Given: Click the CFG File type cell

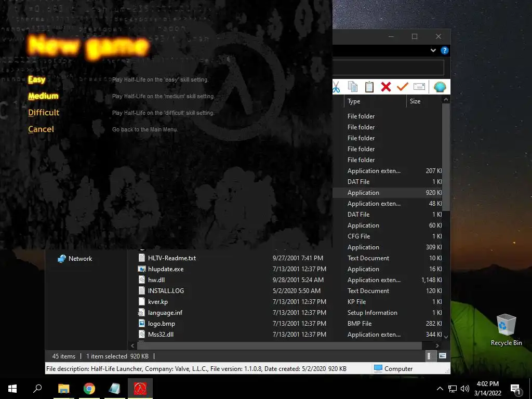Looking at the screenshot, I should (358, 236).
